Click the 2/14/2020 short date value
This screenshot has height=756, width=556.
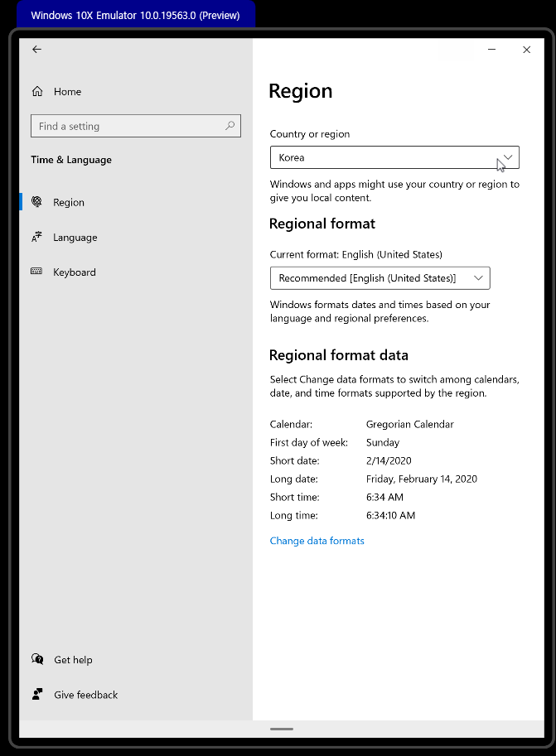coord(389,460)
